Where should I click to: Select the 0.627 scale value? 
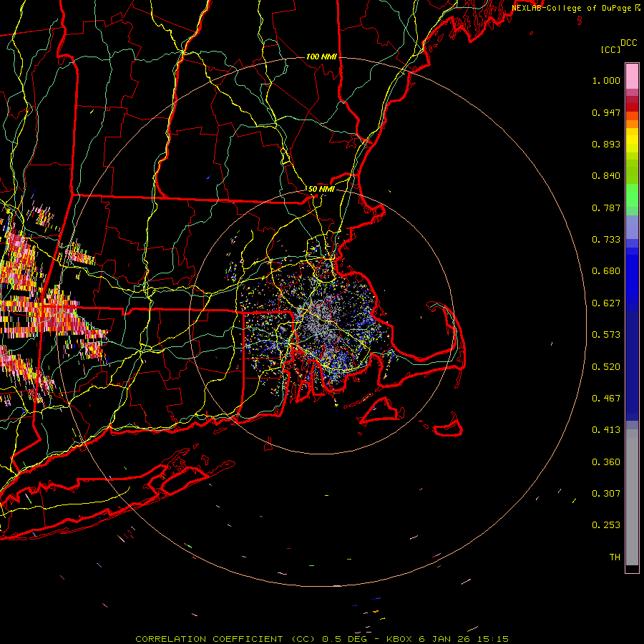tap(606, 303)
